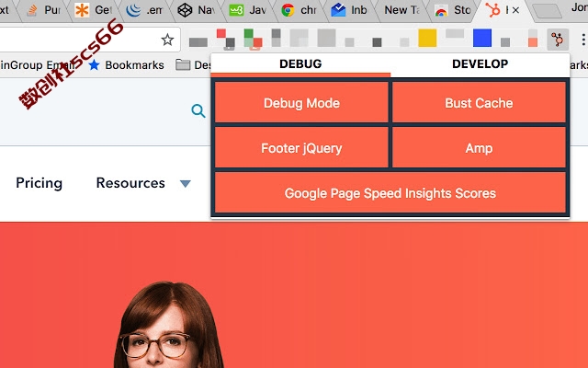Click the Amp button
This screenshot has width=588, height=368.
pyautogui.click(x=479, y=147)
